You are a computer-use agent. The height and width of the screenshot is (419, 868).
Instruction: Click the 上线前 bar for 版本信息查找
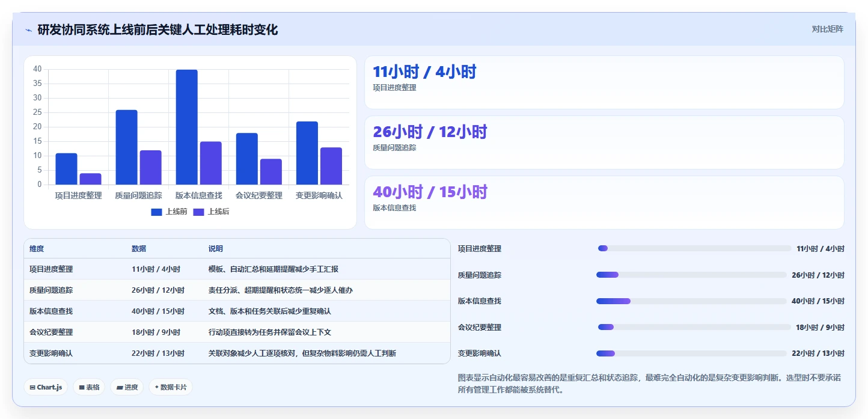click(186, 127)
